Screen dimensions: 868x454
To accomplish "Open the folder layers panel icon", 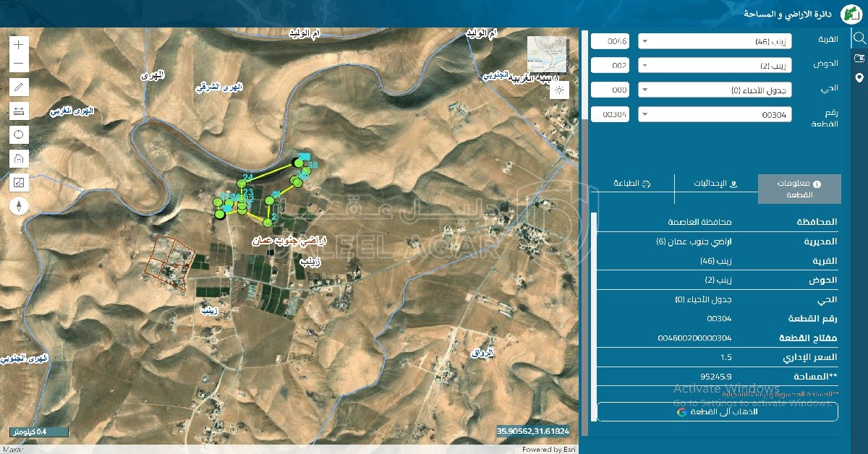I will [x=859, y=58].
